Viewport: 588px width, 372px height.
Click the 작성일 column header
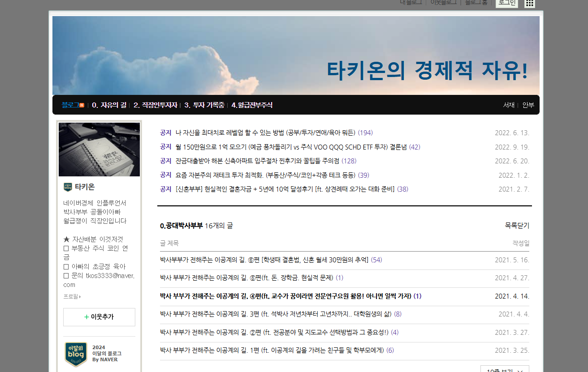point(521,244)
